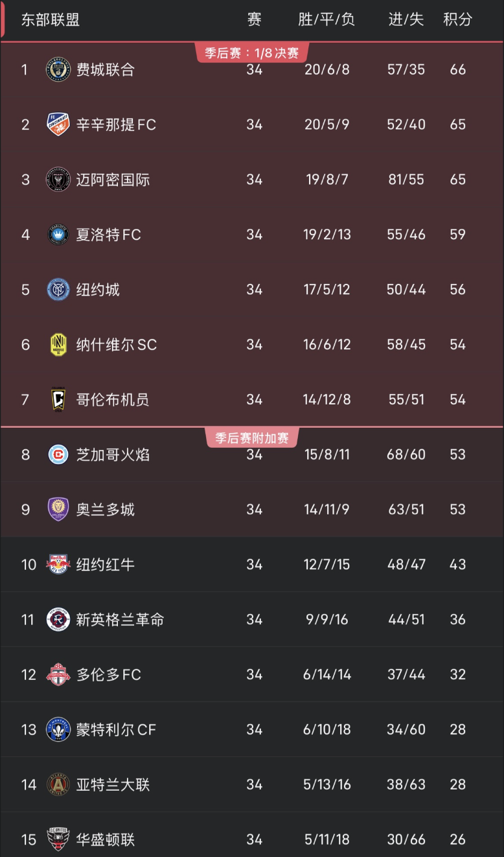Image resolution: width=504 pixels, height=857 pixels.
Task: Click the Nashville SC (纳什维尔SC) badge
Action: pos(58,345)
